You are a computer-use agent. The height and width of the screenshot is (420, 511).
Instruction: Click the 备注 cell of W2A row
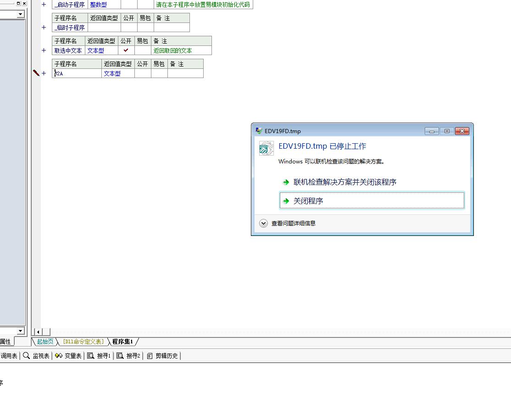(x=185, y=73)
